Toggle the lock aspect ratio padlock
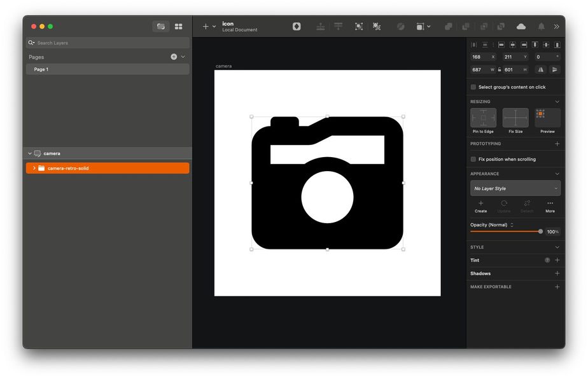 coord(500,69)
